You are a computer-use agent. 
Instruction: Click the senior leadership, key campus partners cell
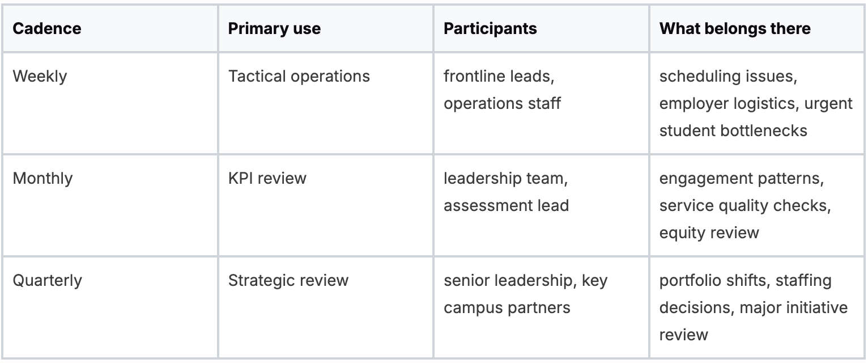click(525, 294)
